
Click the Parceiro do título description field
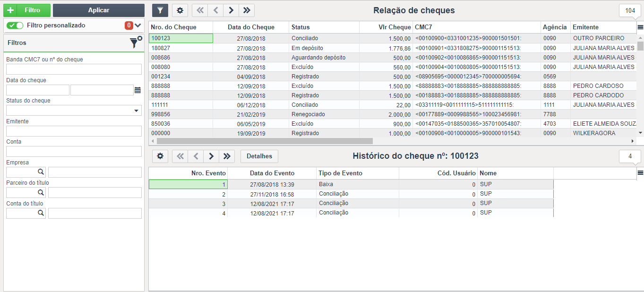95,193
